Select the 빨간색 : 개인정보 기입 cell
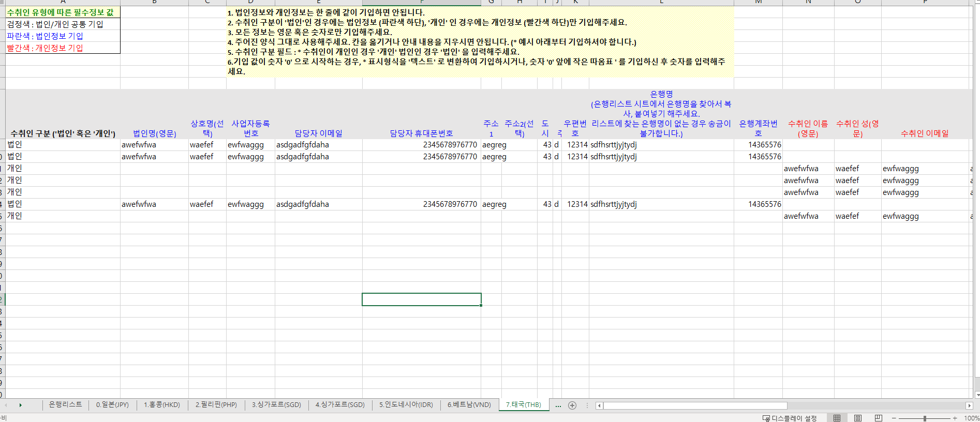This screenshot has height=422, width=980. tap(63, 48)
